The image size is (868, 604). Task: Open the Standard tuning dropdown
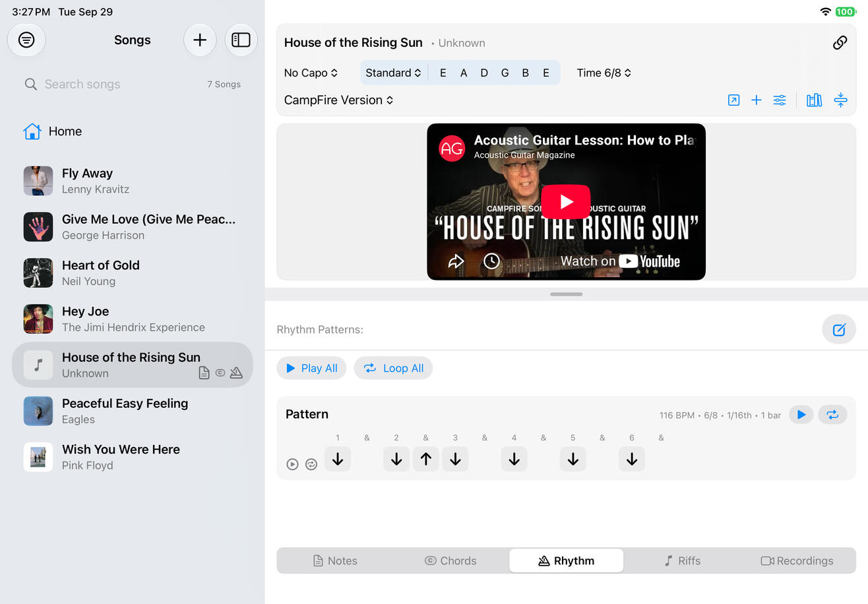coord(394,73)
